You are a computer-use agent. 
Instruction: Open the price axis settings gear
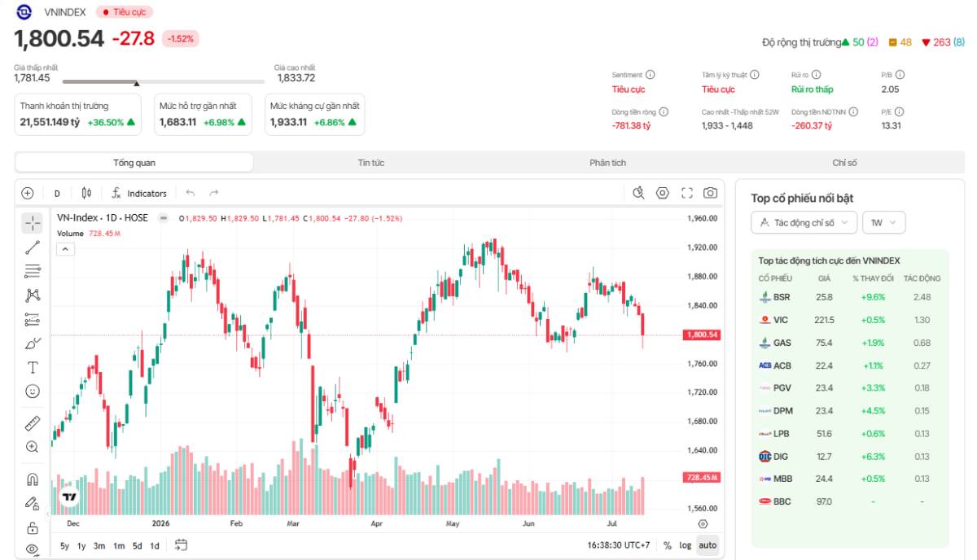(x=703, y=524)
